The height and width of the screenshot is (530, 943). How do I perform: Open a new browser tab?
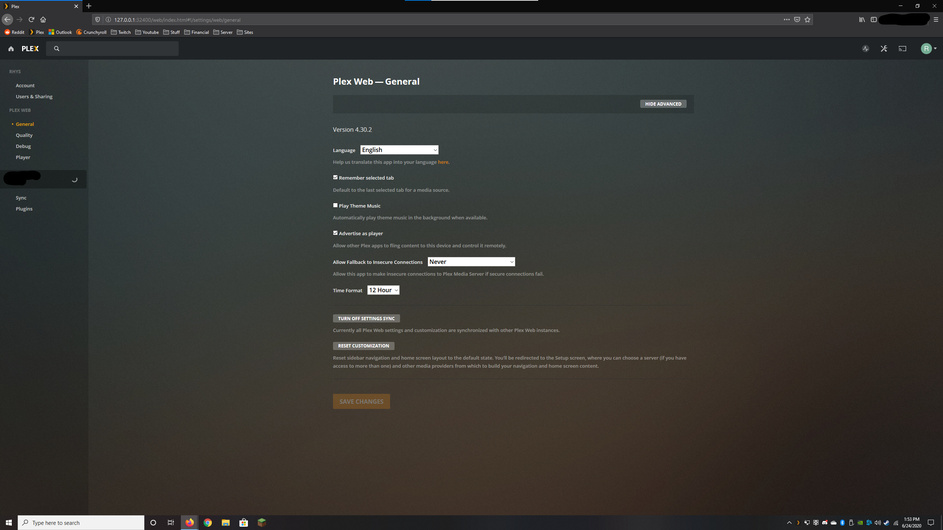coord(88,6)
